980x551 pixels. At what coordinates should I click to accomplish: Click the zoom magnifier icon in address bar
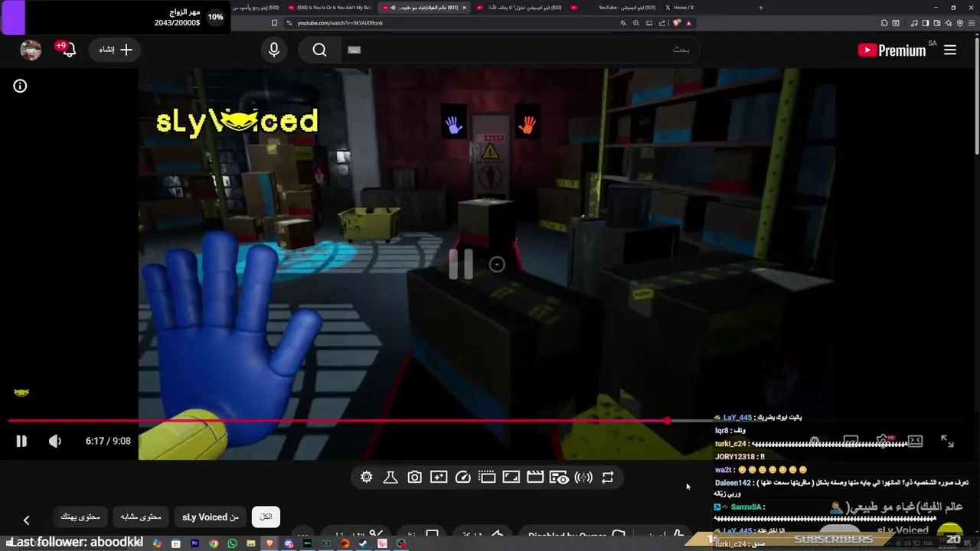click(636, 23)
